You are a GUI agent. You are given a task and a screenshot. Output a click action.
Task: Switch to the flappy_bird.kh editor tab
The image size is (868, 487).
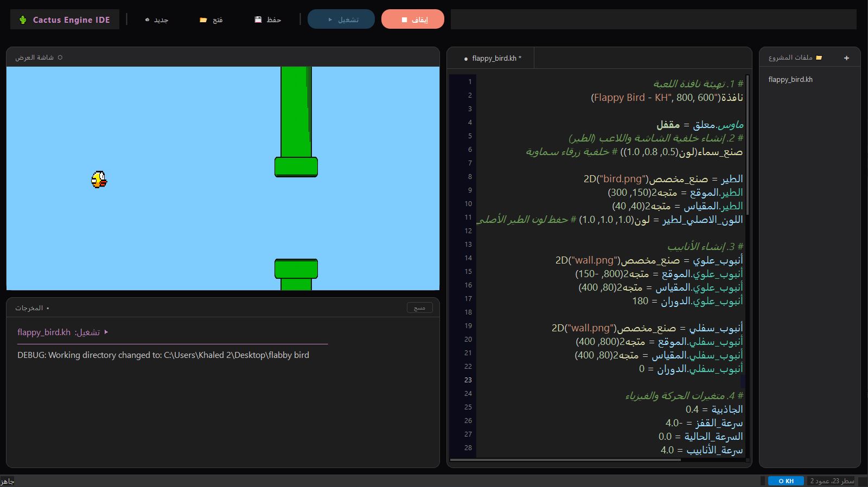[x=493, y=58]
